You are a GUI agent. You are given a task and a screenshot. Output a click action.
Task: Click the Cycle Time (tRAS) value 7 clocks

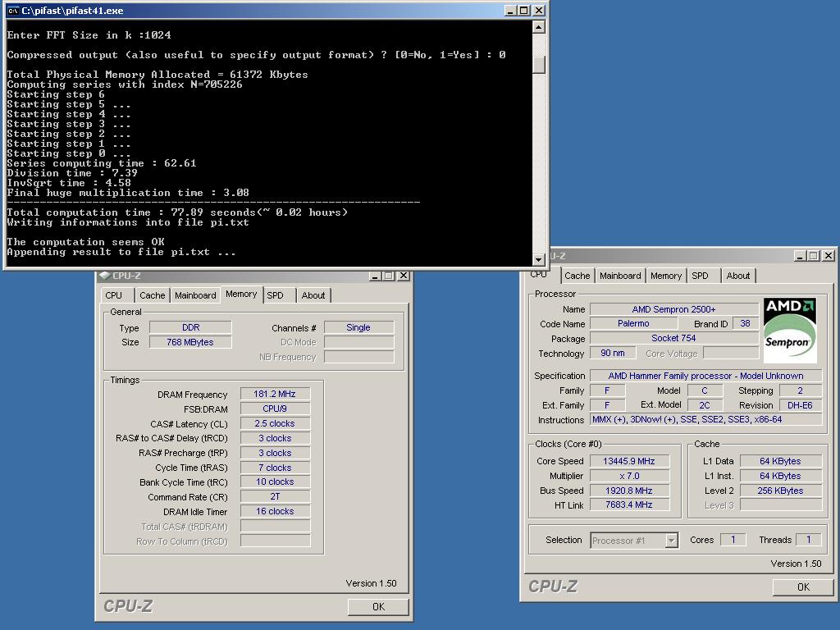(x=275, y=467)
